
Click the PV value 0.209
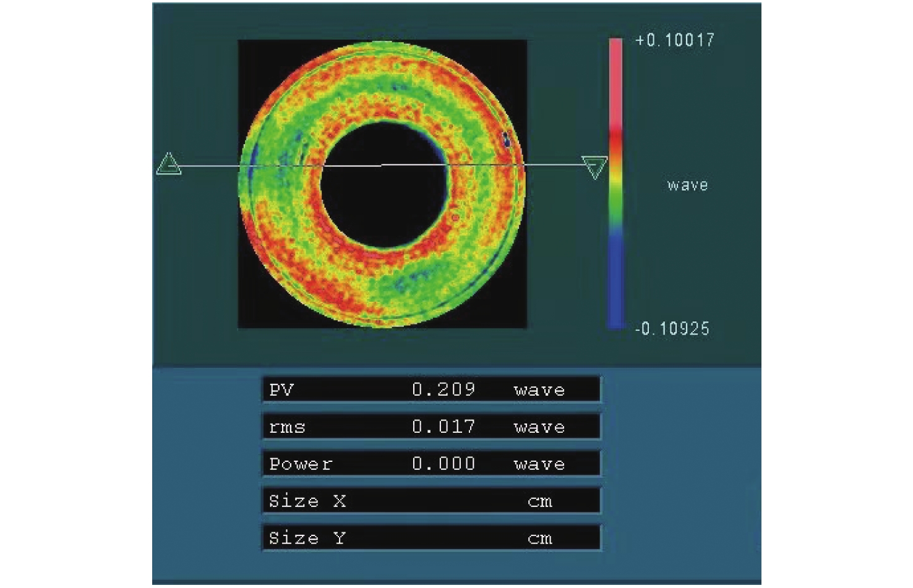444,390
